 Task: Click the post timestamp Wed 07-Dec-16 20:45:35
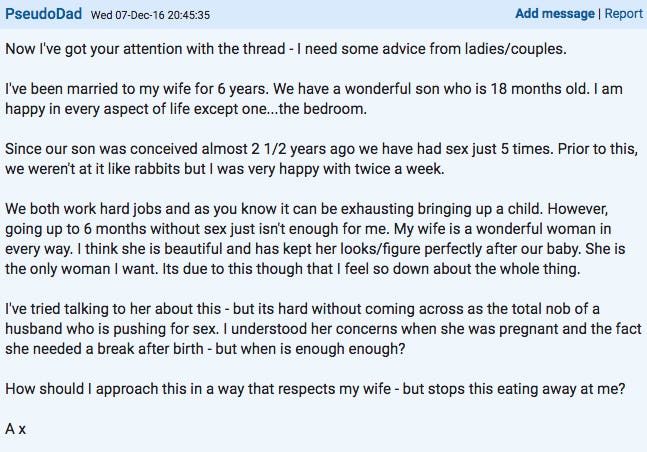pyautogui.click(x=150, y=15)
